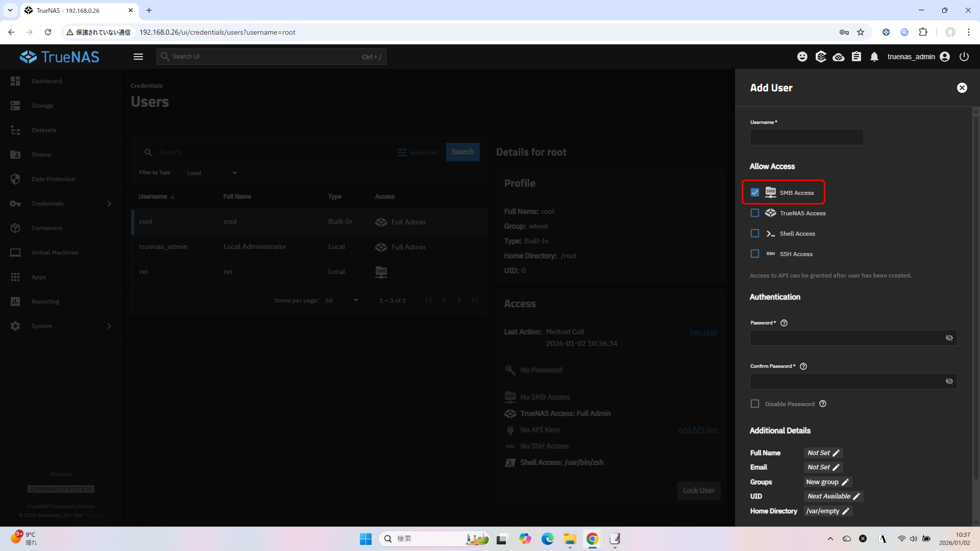This screenshot has width=980, height=551.
Task: Open the jobs clipboard icon in top bar
Action: (x=856, y=57)
